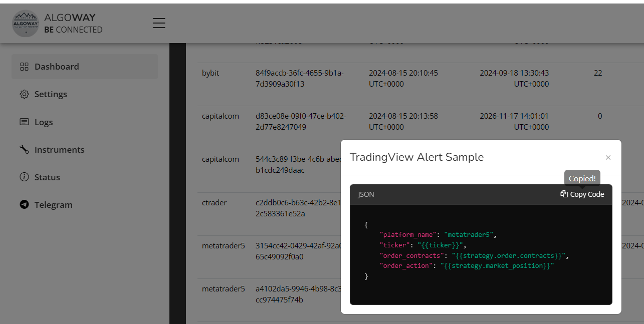
Task: Click the AlgoWay round logo
Action: (x=26, y=24)
